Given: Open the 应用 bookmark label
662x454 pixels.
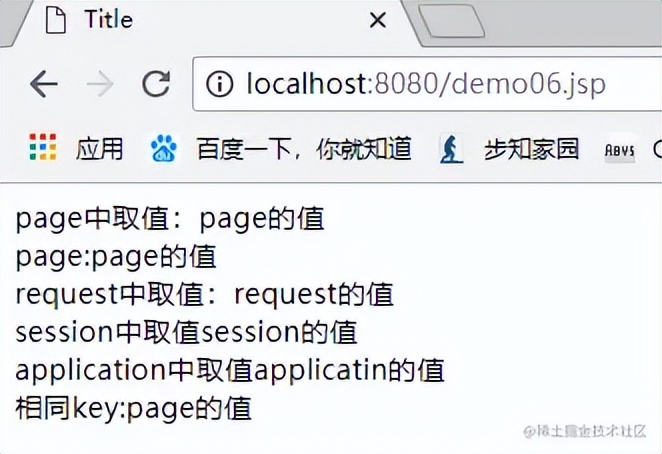Looking at the screenshot, I should 100,149.
